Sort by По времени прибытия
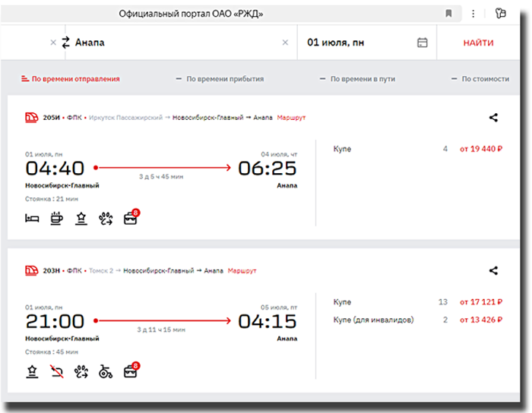Screen dimensions: 532x413 [x=220, y=79]
